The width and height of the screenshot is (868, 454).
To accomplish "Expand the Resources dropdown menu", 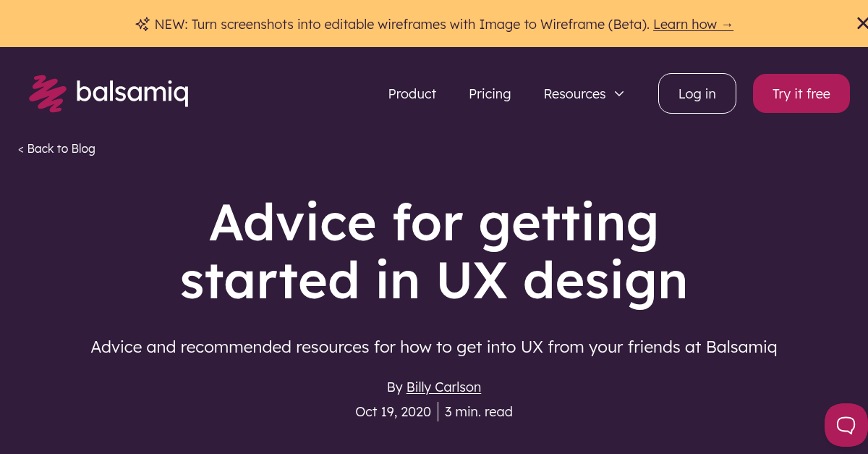I will (x=574, y=93).
